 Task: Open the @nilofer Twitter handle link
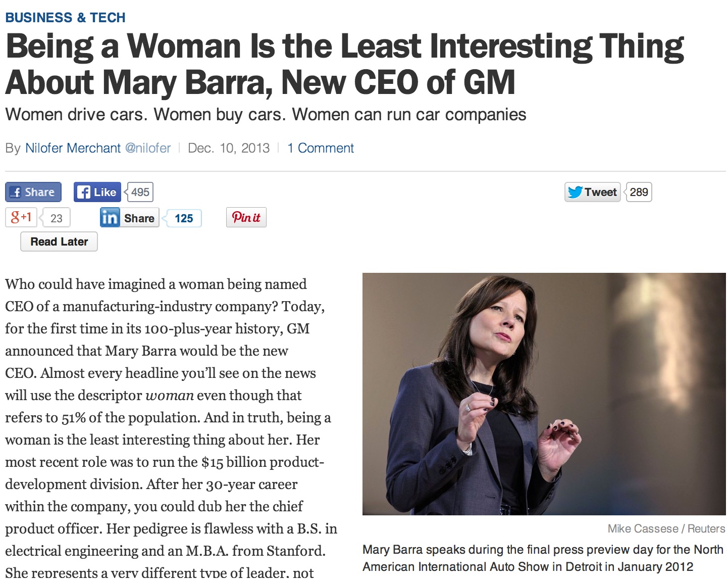point(148,148)
